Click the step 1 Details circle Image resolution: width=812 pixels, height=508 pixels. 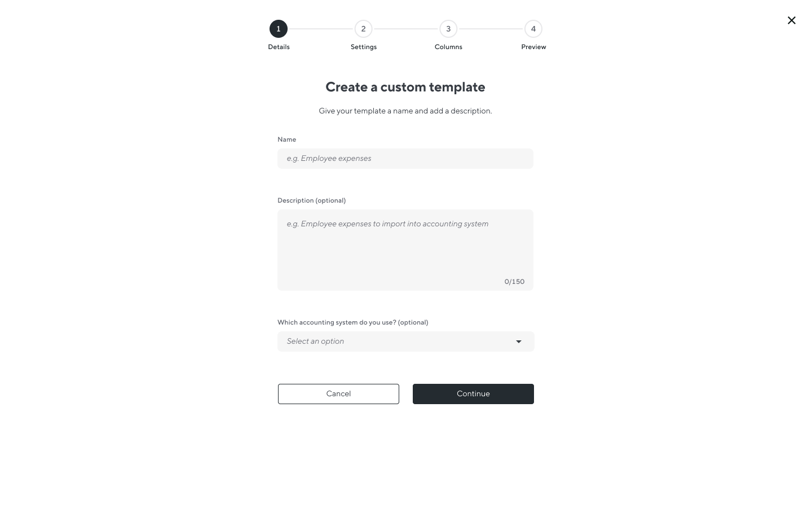click(x=279, y=29)
